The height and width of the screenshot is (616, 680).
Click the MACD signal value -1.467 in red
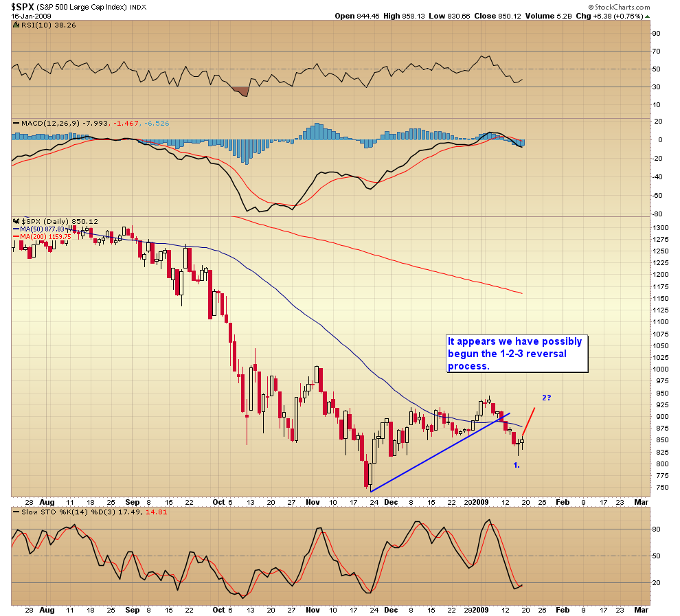click(126, 123)
